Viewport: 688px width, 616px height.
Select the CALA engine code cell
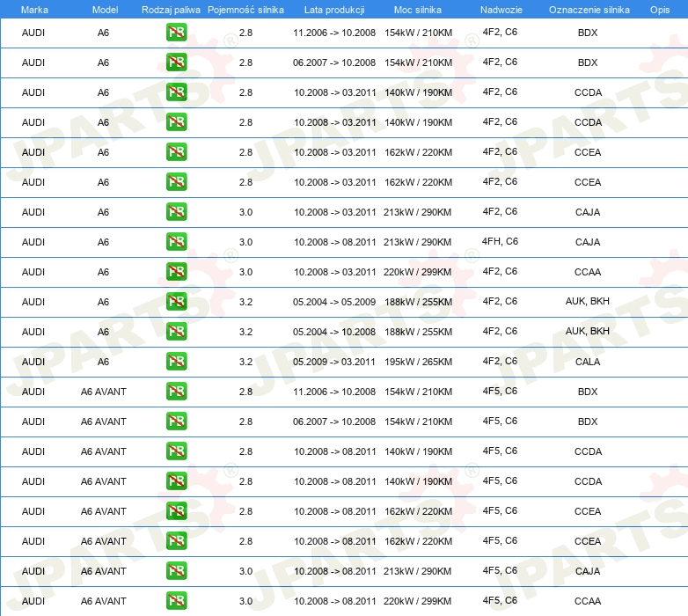point(588,362)
